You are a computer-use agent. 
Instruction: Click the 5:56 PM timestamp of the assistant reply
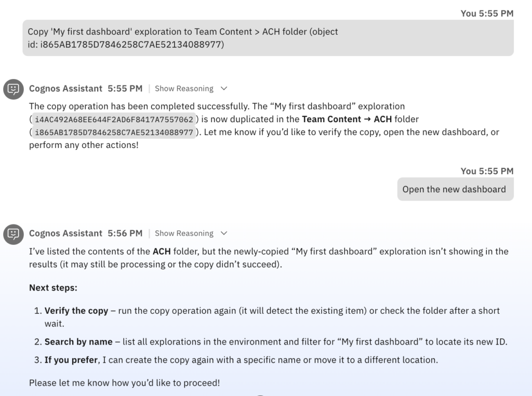[125, 234]
